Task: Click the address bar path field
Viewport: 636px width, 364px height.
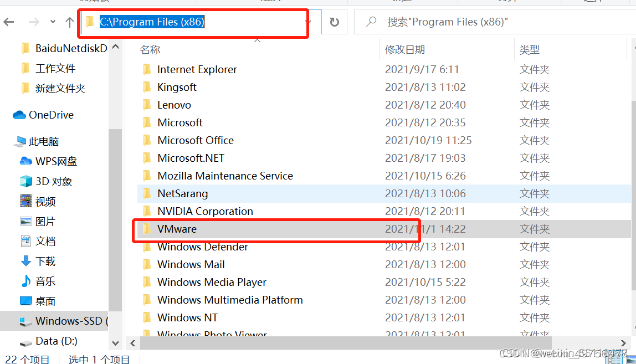Action: pyautogui.click(x=194, y=22)
